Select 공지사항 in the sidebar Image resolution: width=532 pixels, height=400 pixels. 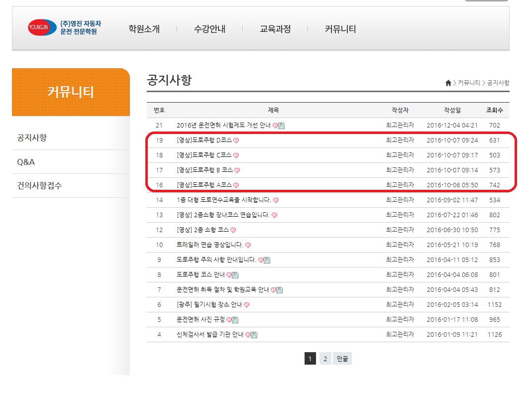[x=32, y=137]
